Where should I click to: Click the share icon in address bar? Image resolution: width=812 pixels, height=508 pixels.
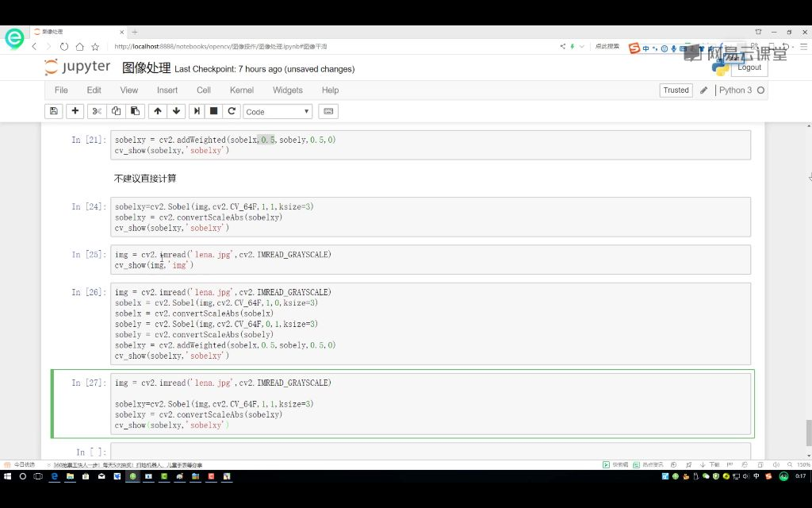(563, 46)
